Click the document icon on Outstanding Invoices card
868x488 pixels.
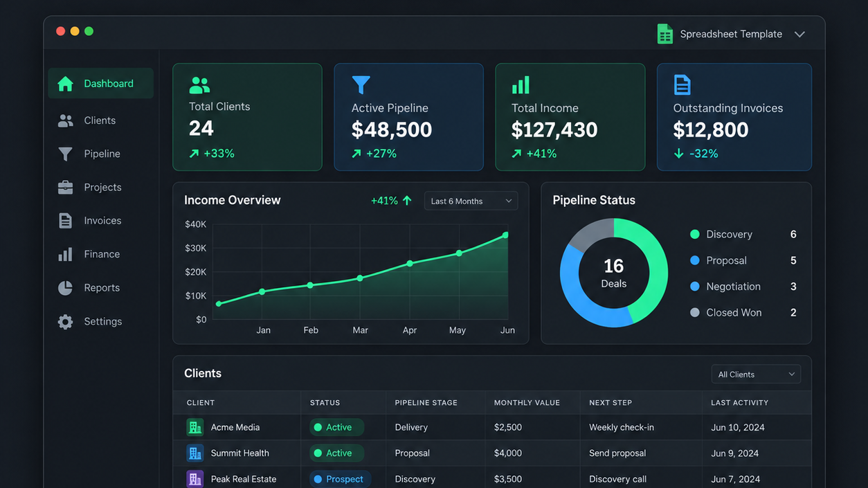point(682,85)
